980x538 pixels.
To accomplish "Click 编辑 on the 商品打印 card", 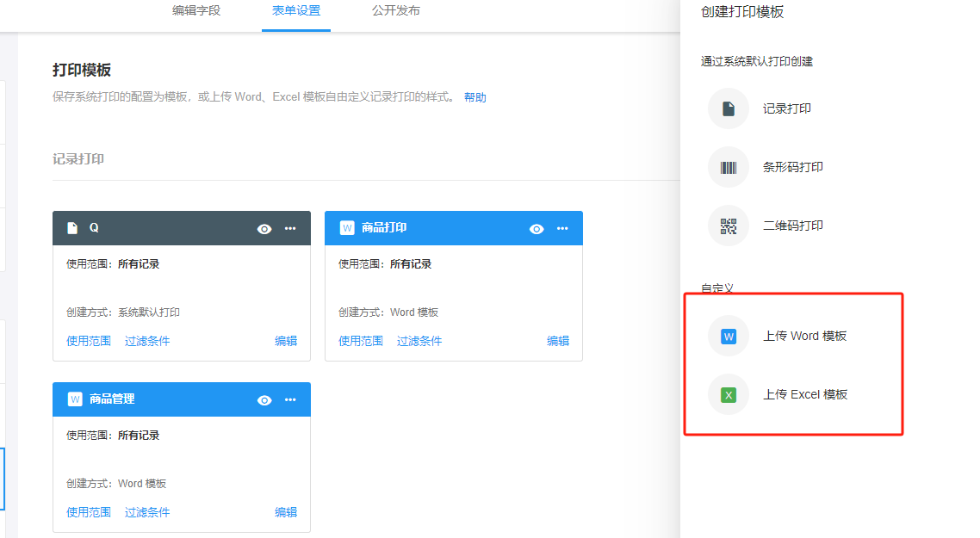I will (x=558, y=341).
